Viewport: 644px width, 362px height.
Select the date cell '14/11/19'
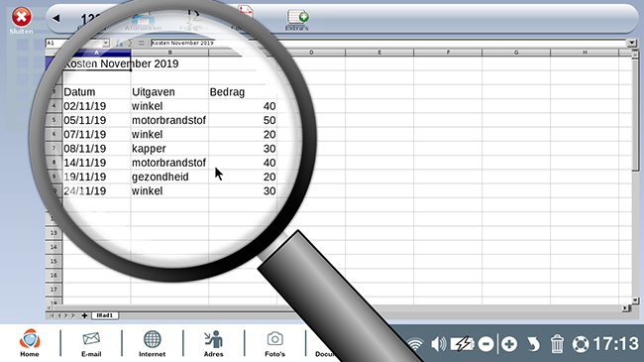point(96,163)
